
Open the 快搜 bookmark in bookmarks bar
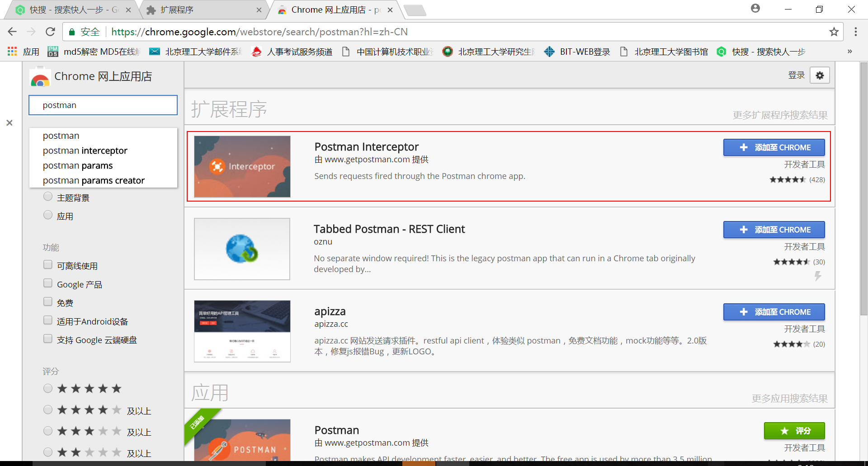pyautogui.click(x=761, y=52)
